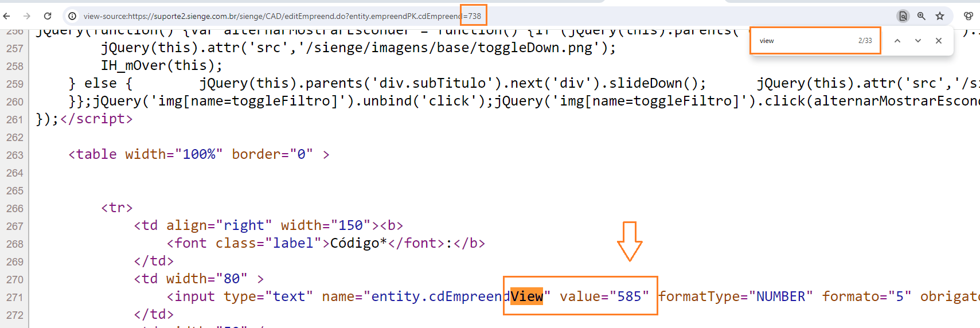Click the '} else {' statement
This screenshot has height=328, width=980.
101,83
